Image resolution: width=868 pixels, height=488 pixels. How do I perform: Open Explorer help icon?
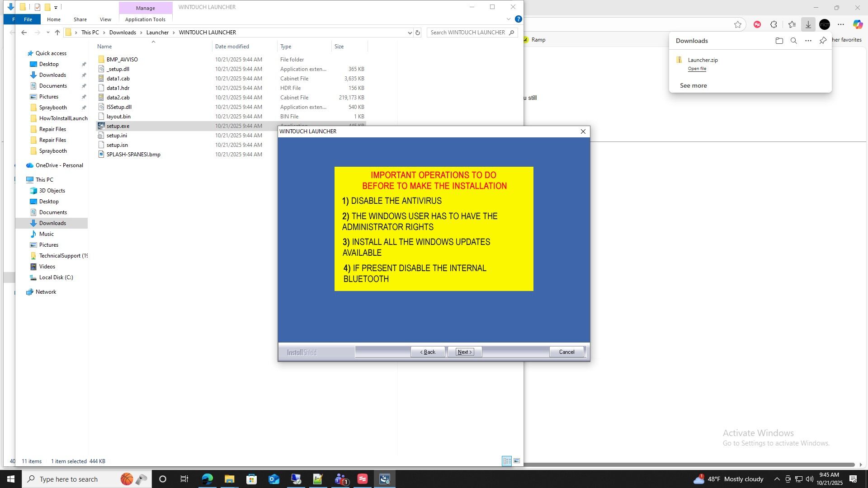(x=519, y=19)
